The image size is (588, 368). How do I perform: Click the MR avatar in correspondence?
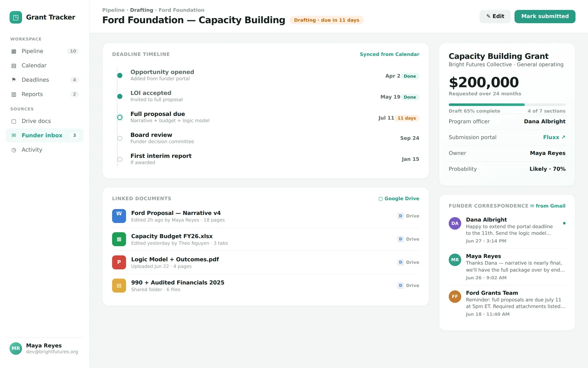[x=455, y=260]
